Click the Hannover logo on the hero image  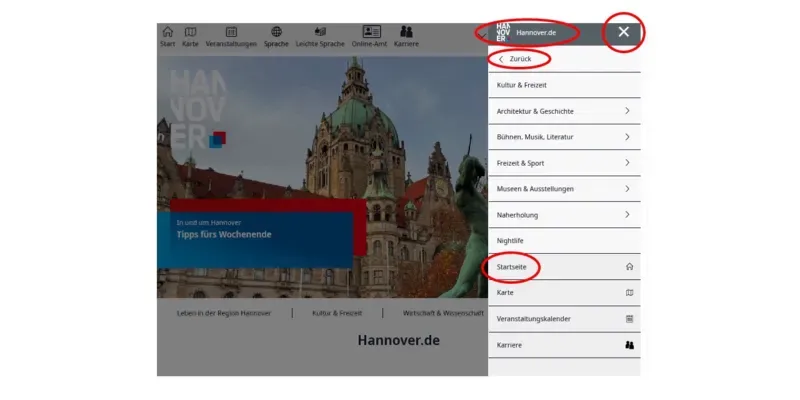(x=198, y=109)
